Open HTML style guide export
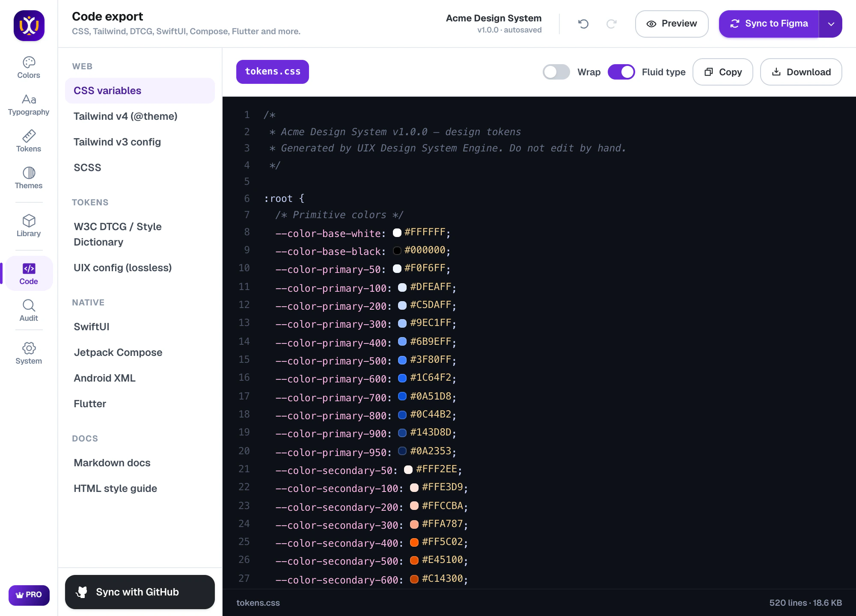Viewport: 856px width, 616px height. click(140, 489)
